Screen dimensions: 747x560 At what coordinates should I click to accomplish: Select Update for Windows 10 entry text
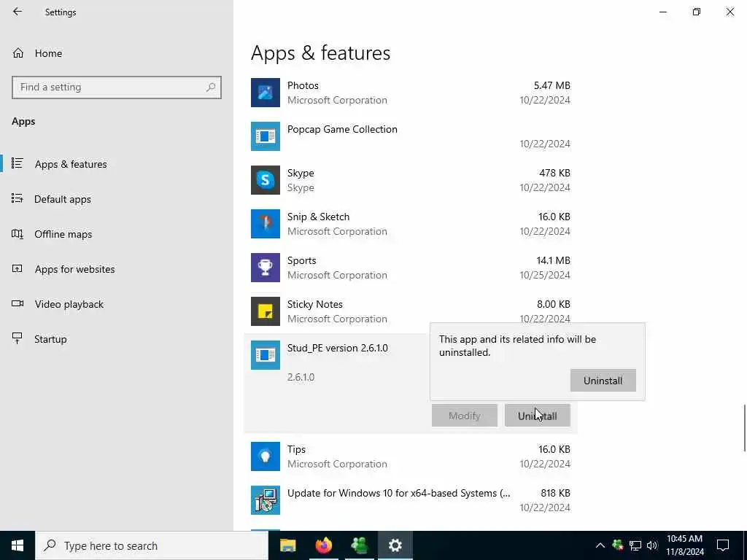399,493
